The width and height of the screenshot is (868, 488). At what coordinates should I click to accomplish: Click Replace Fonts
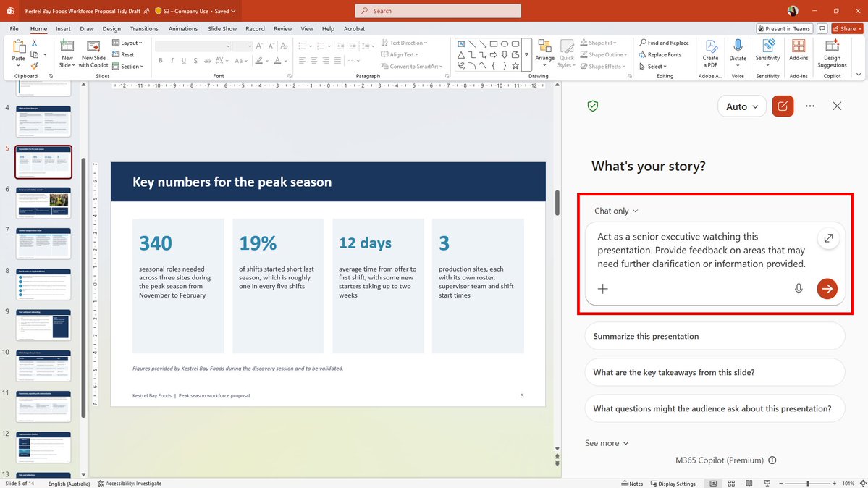660,54
